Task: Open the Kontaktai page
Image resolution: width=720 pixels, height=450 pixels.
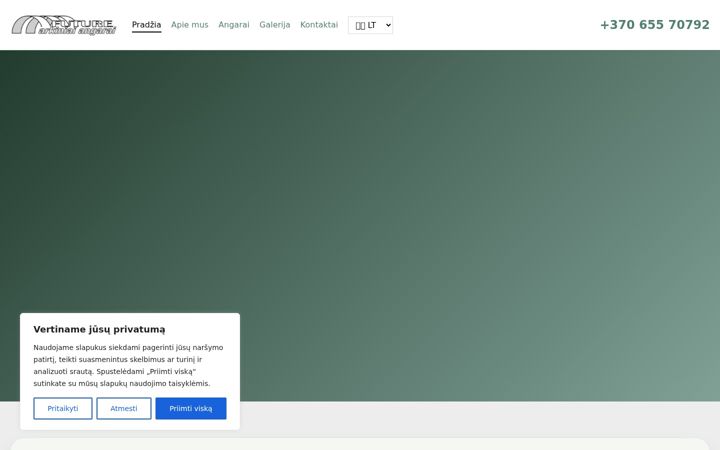Action: (x=319, y=25)
